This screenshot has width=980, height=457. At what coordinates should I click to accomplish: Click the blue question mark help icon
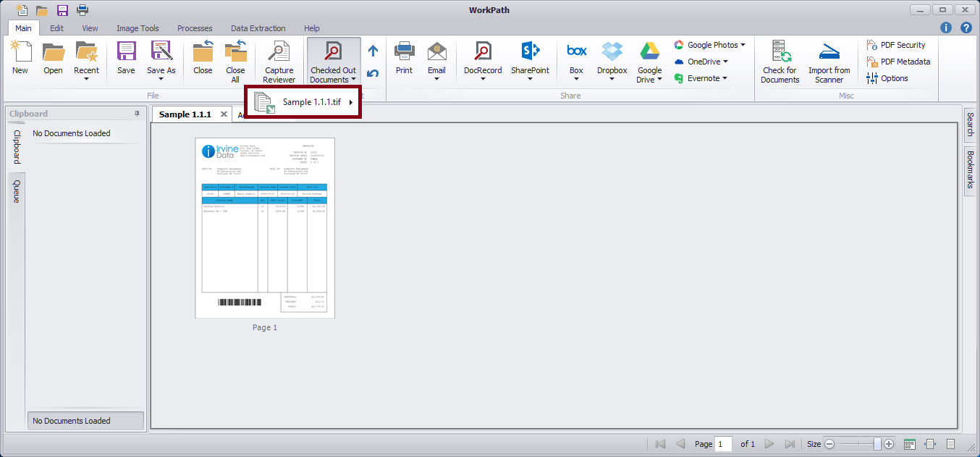point(966,28)
